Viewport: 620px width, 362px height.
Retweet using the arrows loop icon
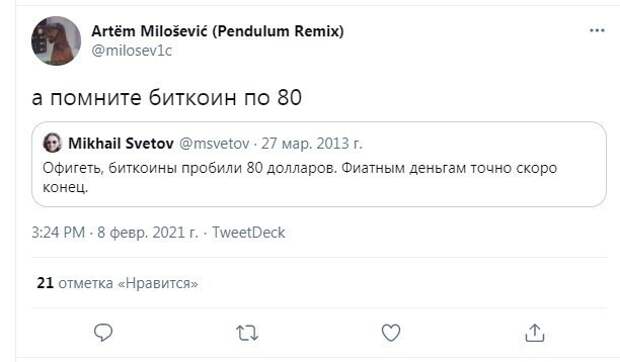247,333
